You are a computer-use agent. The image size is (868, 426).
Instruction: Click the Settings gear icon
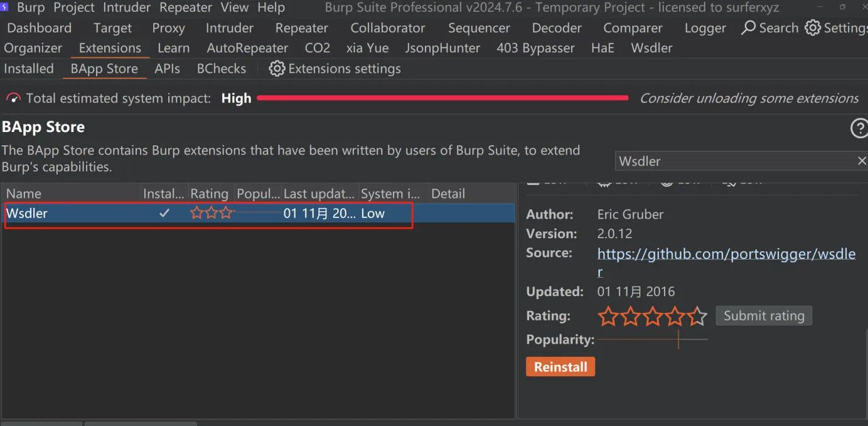(x=813, y=28)
